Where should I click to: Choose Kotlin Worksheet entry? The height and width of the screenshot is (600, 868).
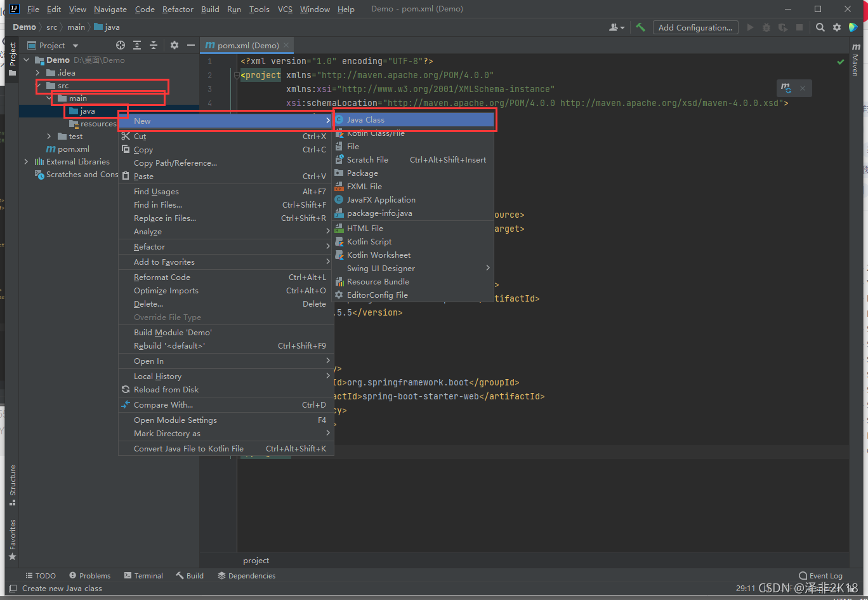point(414,255)
